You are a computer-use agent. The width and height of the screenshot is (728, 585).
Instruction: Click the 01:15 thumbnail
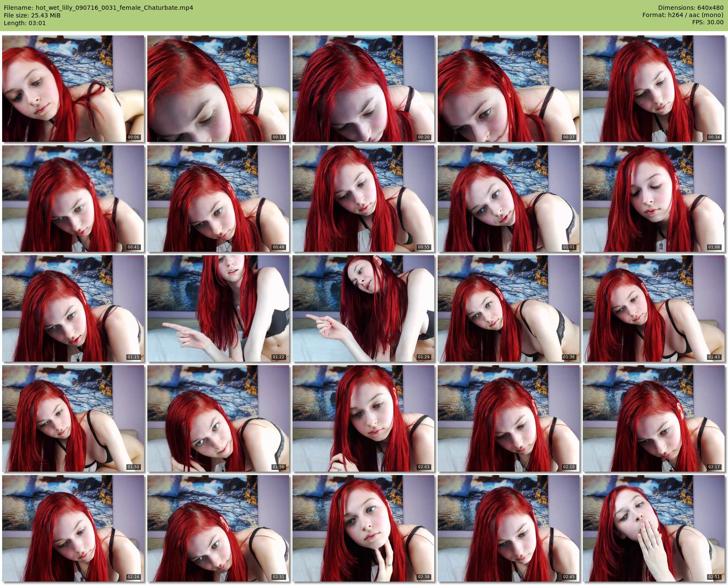tap(73, 308)
